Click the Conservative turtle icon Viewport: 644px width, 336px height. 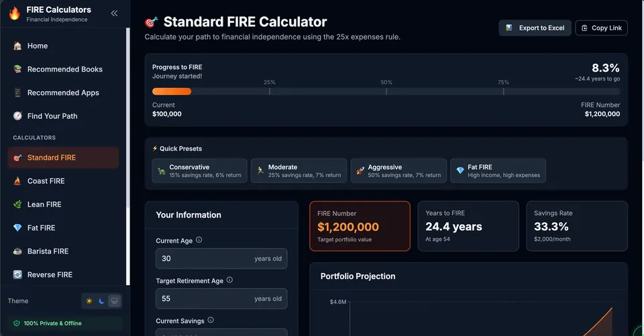pos(162,171)
